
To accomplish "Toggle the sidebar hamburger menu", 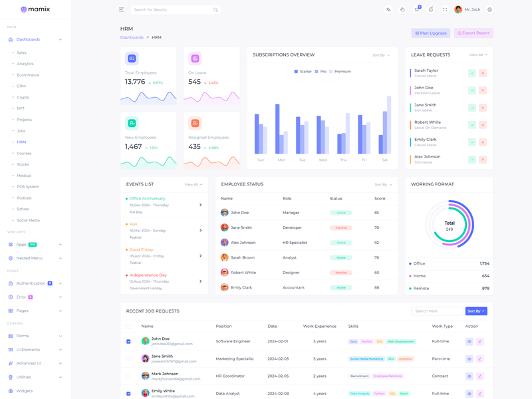I will 121,10.
